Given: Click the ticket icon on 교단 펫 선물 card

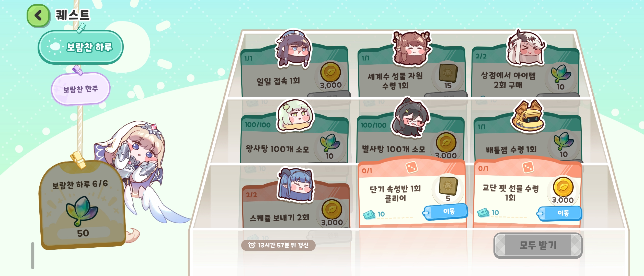Looking at the screenshot, I should [483, 213].
